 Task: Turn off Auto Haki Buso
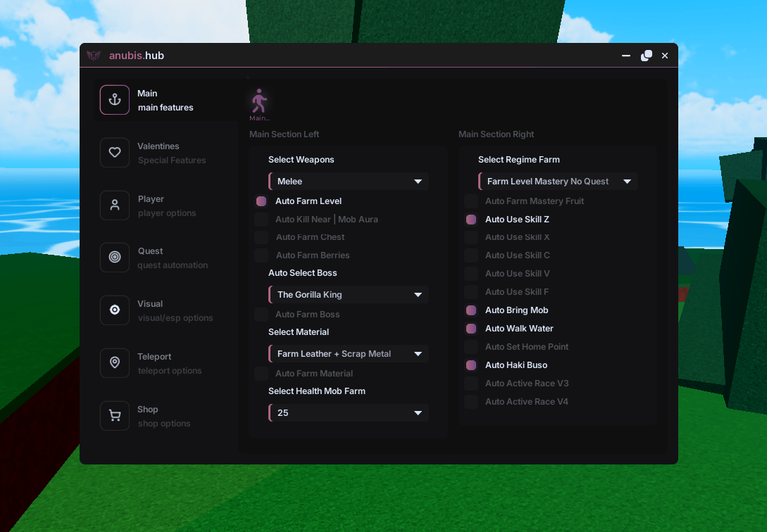point(471,365)
